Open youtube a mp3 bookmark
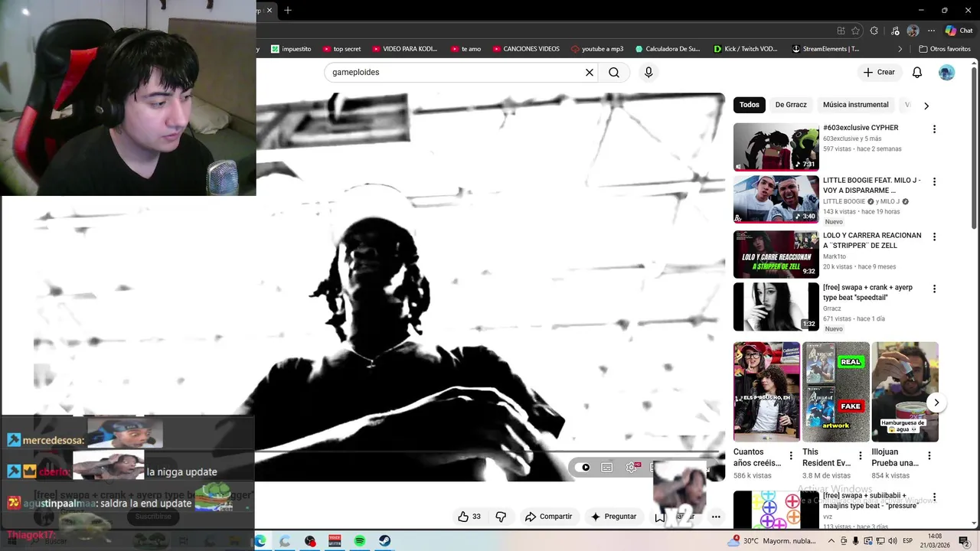This screenshot has height=551, width=980. click(597, 49)
